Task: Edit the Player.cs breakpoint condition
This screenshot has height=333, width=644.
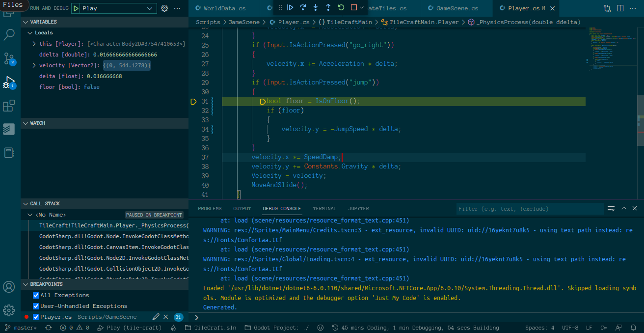Action: tap(156, 317)
